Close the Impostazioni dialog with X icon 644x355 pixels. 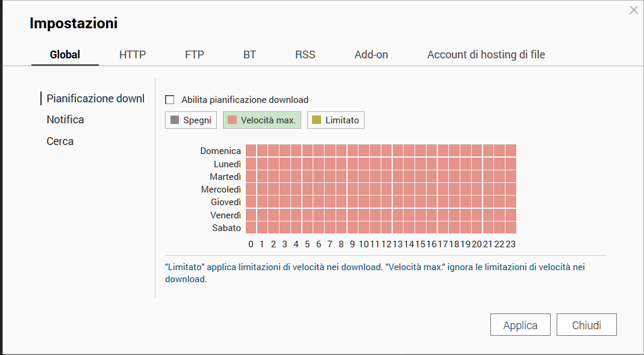[x=633, y=10]
